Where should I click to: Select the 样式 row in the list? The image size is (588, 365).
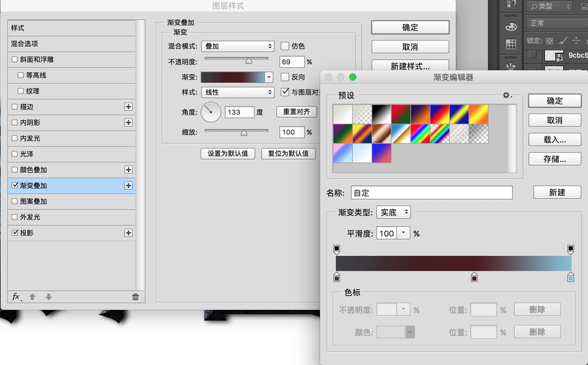[71, 28]
